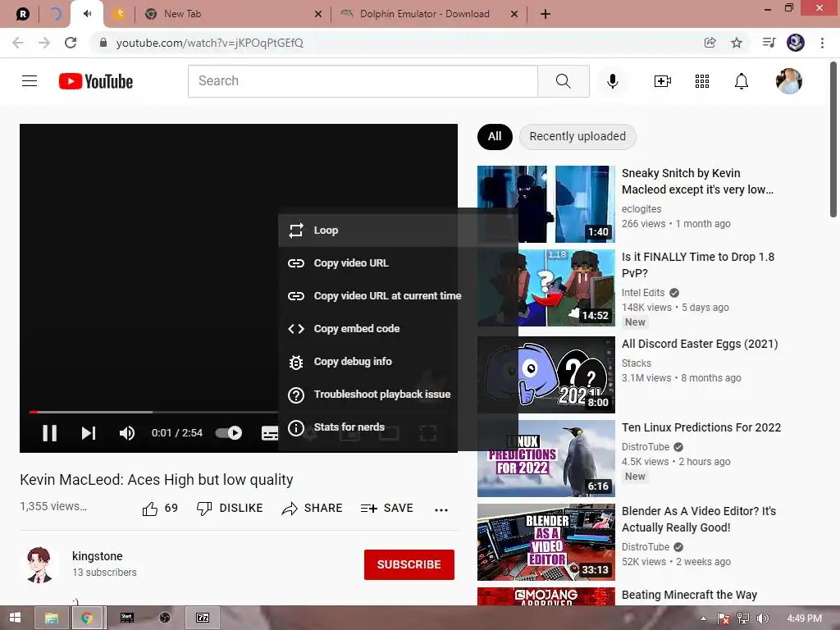Pause the video
Screen dimensions: 840x630
[49, 433]
